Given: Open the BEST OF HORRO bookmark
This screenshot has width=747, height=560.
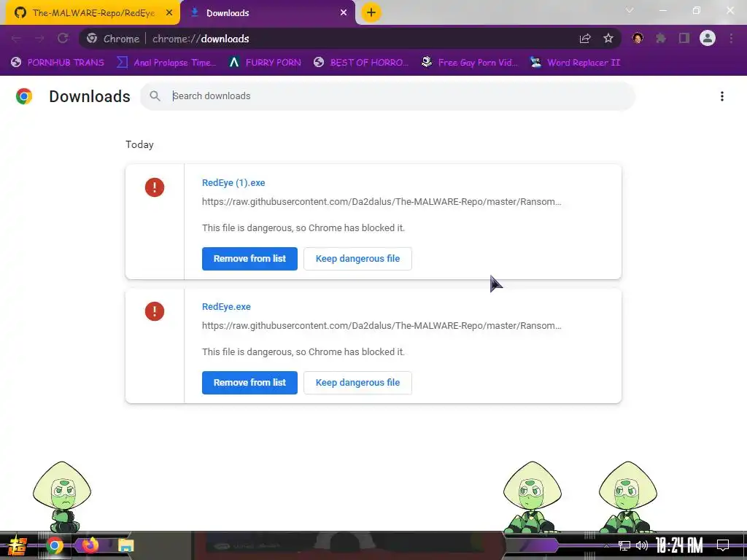Looking at the screenshot, I should tap(361, 63).
